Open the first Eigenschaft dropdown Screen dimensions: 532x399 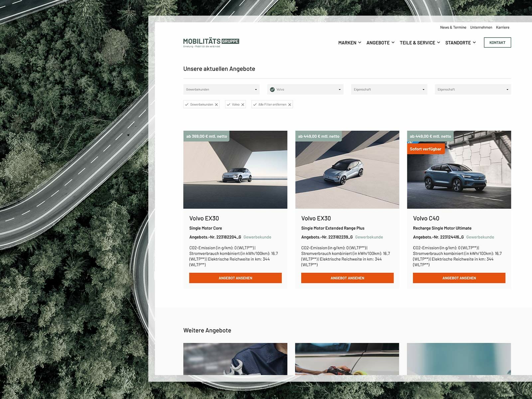pos(389,89)
